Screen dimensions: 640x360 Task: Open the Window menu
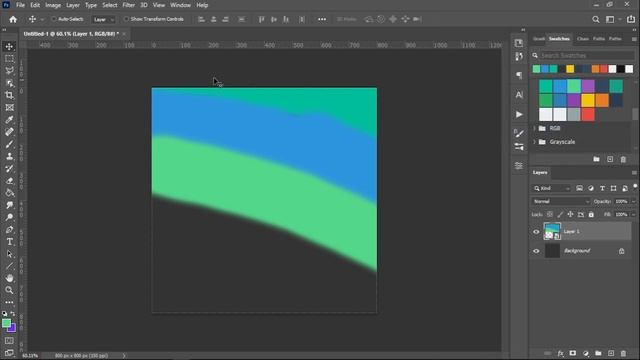point(180,5)
